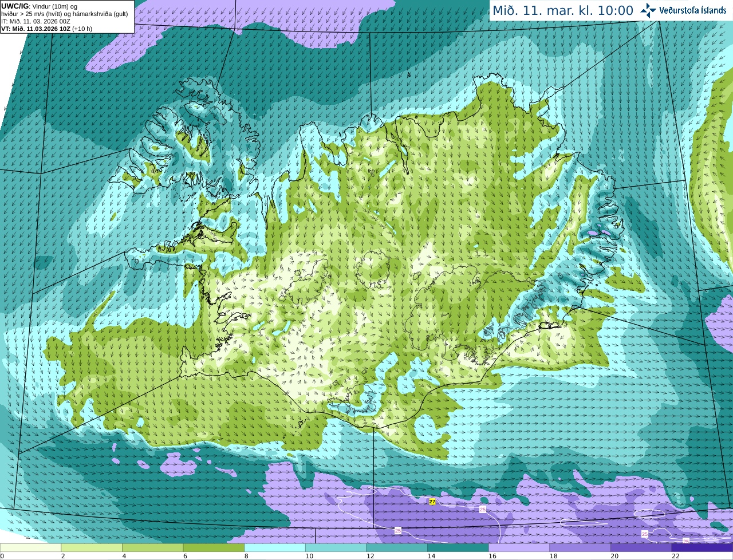733x560 pixels.
Task: Click the Veðurstofa Íslands wordmark text
Action: tap(692, 10)
